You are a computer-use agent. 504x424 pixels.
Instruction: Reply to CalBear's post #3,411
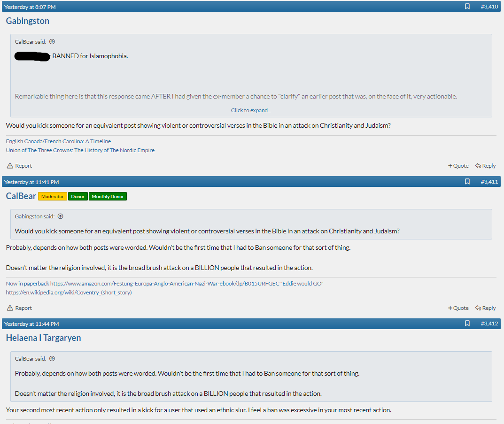(486, 308)
